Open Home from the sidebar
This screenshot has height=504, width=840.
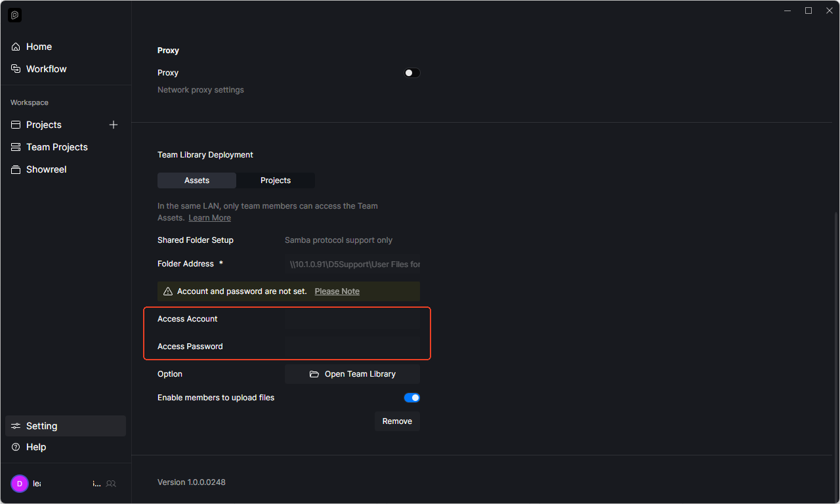39,47
